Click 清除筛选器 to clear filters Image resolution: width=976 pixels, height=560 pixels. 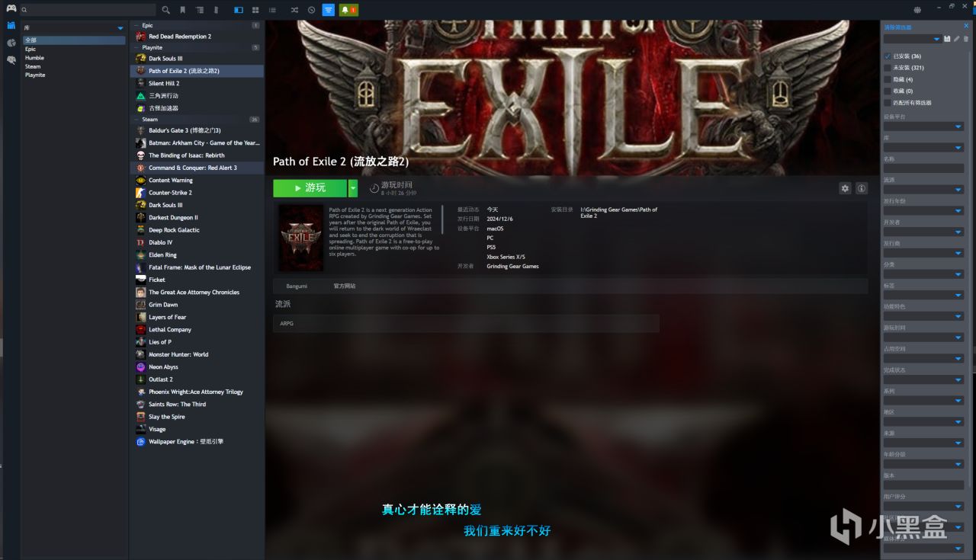[897, 27]
